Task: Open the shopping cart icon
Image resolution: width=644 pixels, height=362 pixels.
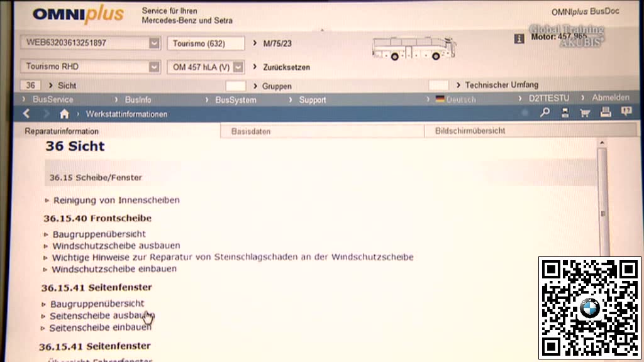Action: (x=585, y=112)
